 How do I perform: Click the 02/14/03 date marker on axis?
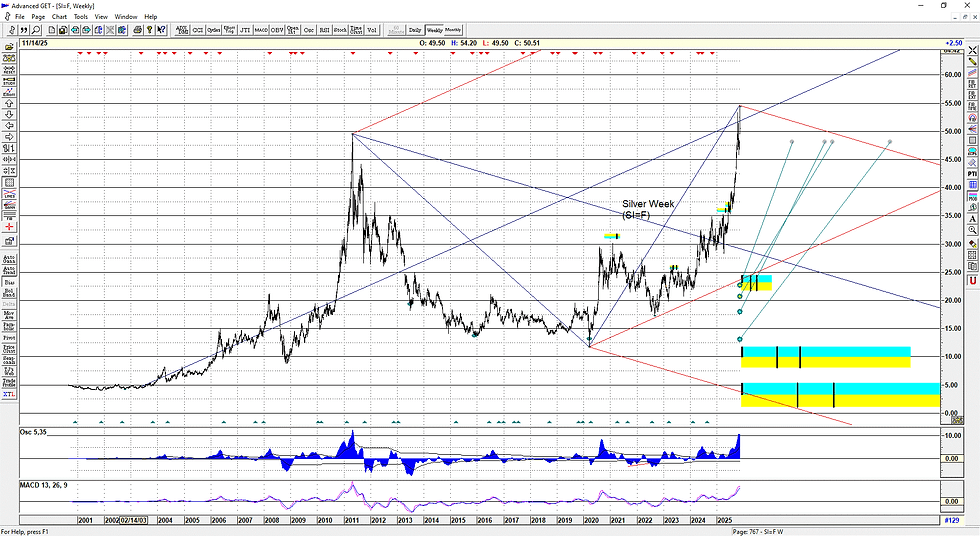134,520
